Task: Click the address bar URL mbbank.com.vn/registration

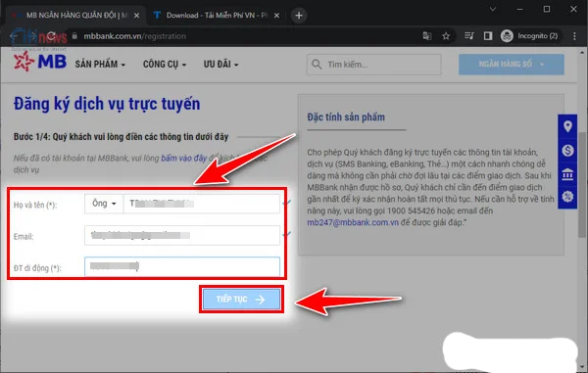Action: [134, 36]
